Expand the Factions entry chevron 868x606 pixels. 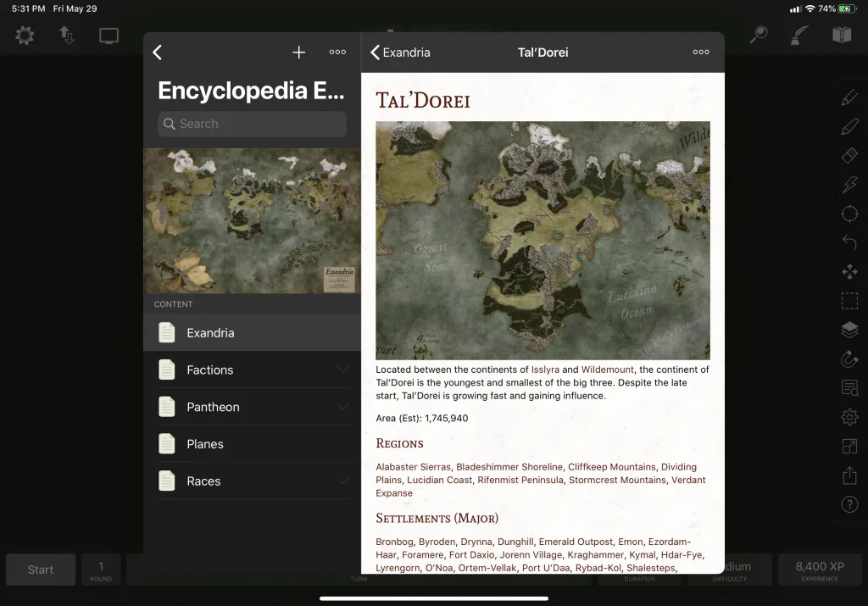pos(343,370)
